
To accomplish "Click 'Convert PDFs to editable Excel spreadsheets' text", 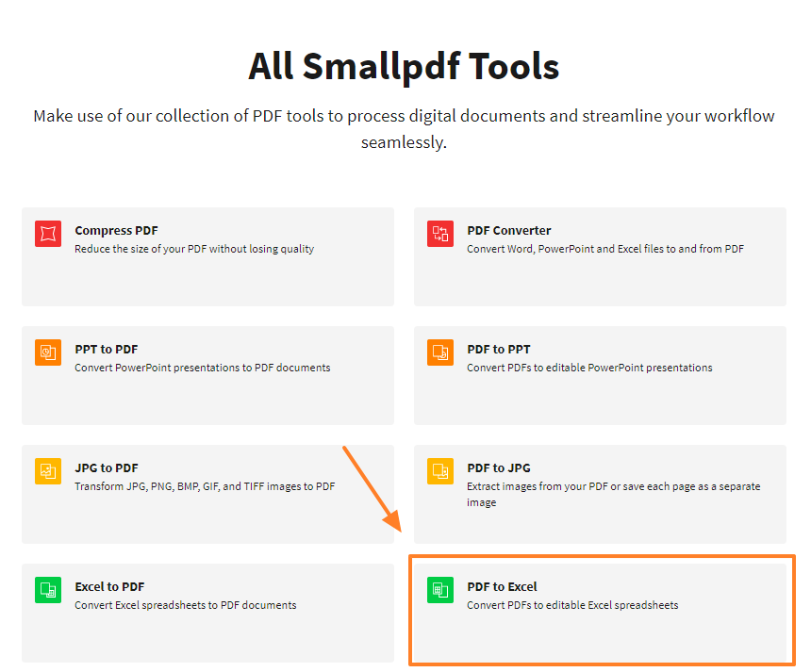I will [x=572, y=605].
